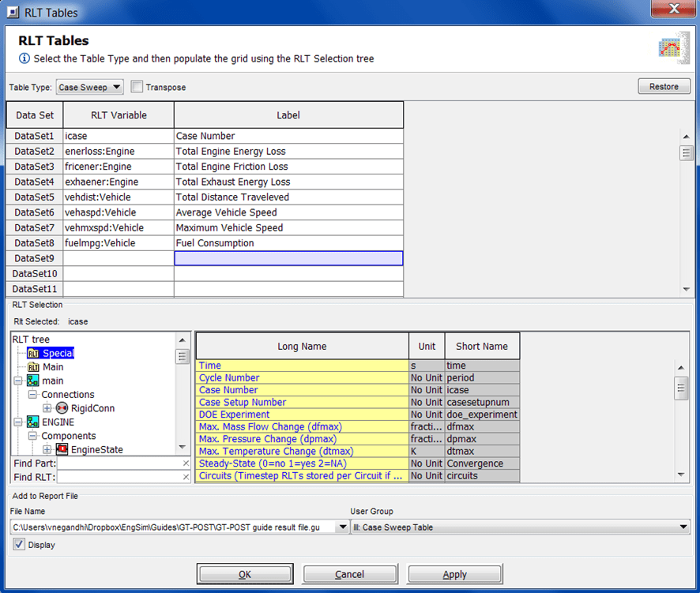Click the Cancel button
The height and width of the screenshot is (593, 700).
(x=349, y=574)
